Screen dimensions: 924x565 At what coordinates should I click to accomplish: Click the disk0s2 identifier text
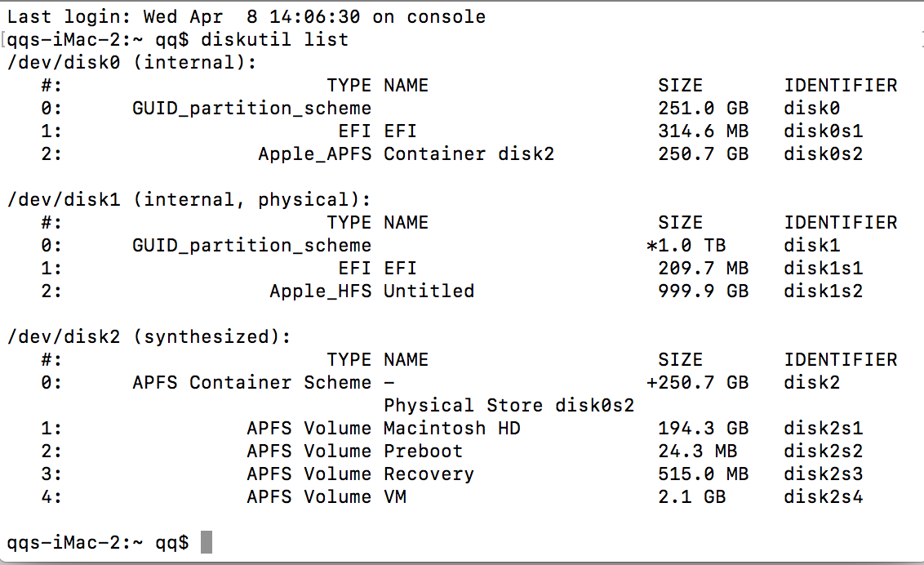(824, 153)
